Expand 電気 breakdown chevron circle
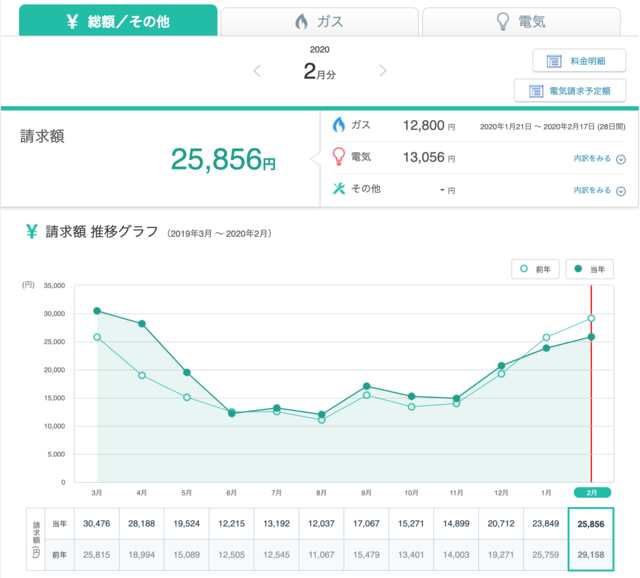Image resolution: width=640 pixels, height=578 pixels. [x=621, y=159]
